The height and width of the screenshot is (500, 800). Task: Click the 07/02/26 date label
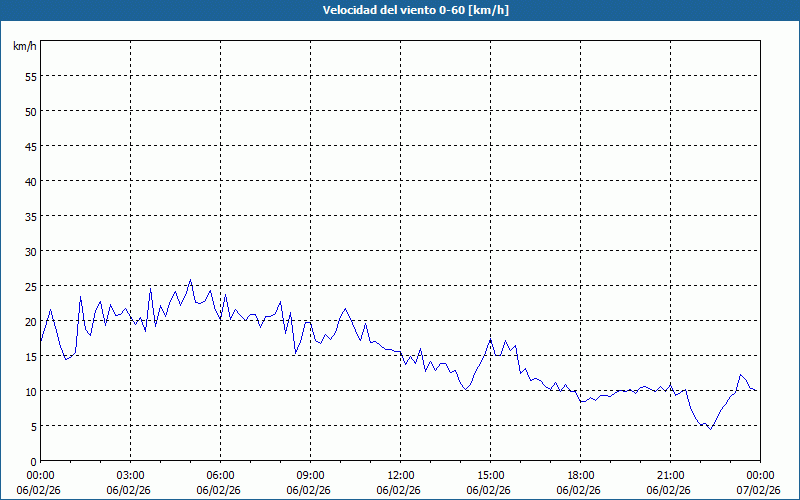pyautogui.click(x=760, y=490)
